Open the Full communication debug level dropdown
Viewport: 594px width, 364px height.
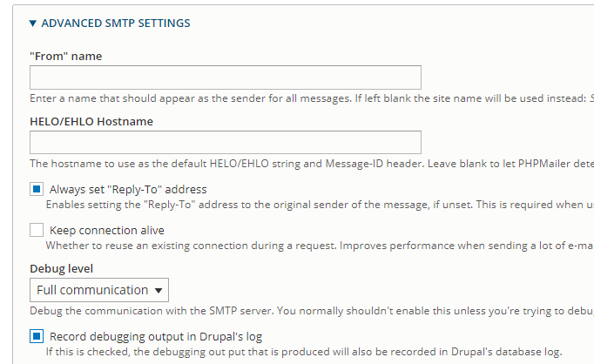pyautogui.click(x=99, y=290)
